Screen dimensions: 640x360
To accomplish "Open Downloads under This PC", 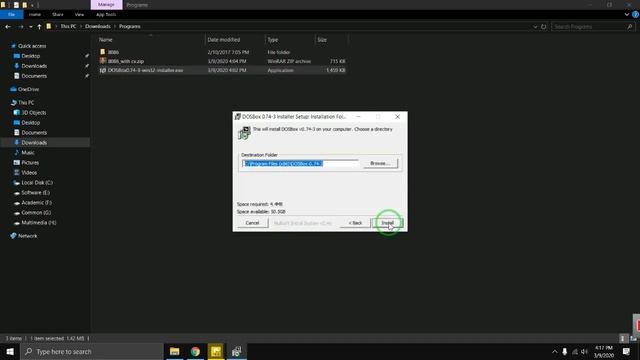I will pyautogui.click(x=34, y=142).
